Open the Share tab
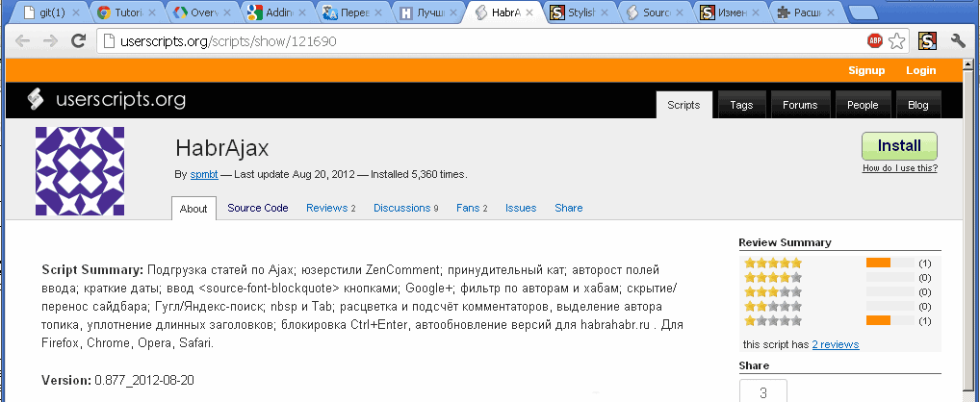 click(568, 208)
